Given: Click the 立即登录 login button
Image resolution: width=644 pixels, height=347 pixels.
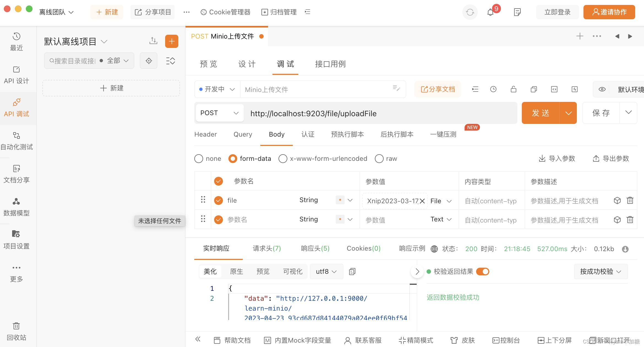Looking at the screenshot, I should 557,12.
